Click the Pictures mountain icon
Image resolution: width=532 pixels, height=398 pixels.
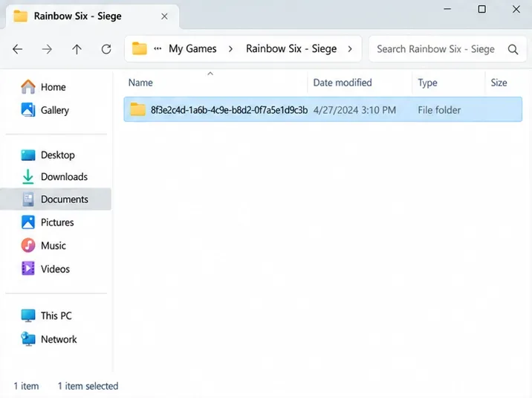click(x=27, y=222)
